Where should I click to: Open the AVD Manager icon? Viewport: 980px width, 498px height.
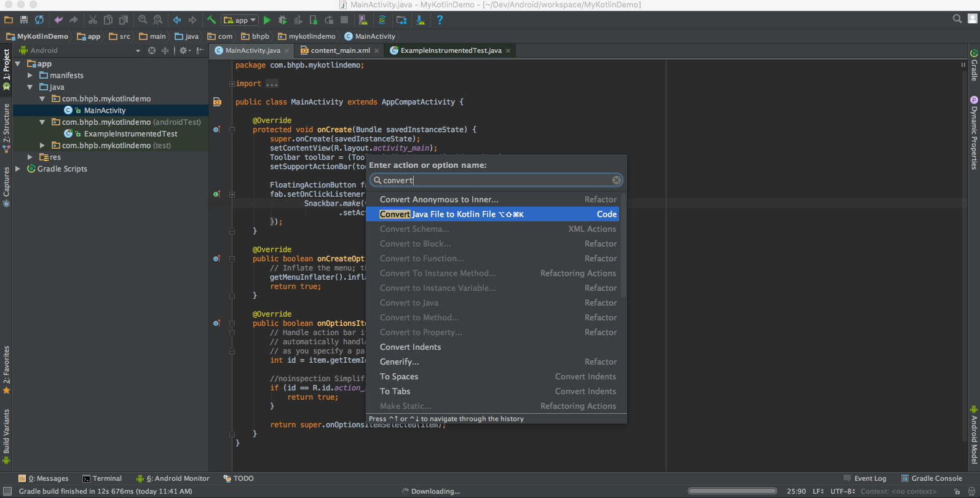tap(363, 20)
